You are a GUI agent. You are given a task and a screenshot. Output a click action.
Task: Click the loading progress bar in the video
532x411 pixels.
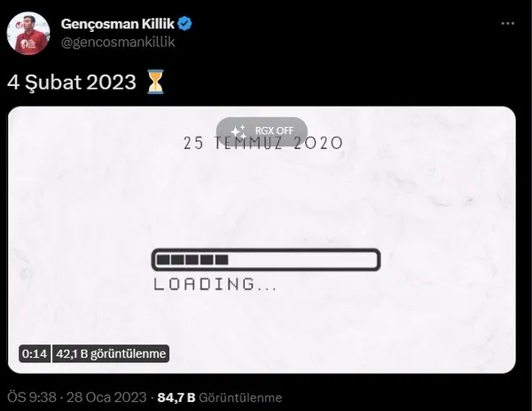coord(266,260)
